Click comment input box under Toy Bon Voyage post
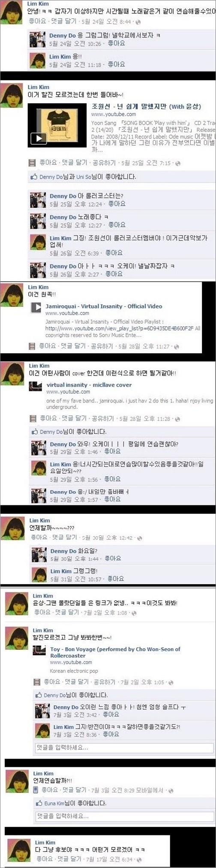Screen dimensions: 216x868 tap(124, 748)
